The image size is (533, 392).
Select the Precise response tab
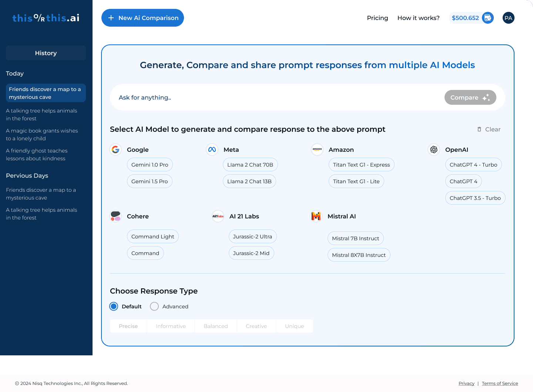click(x=128, y=326)
